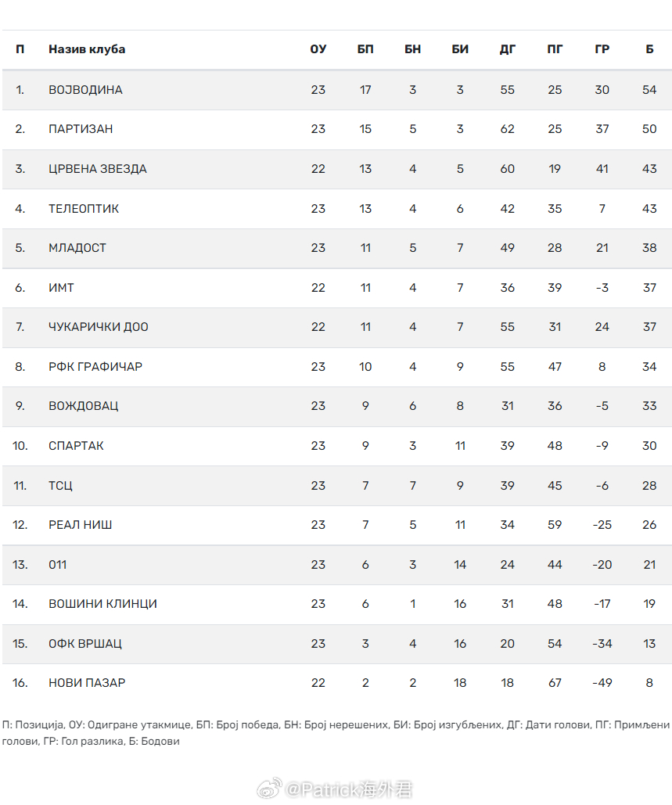Click the ОФК ВРШАЦ club name
The height and width of the screenshot is (805, 672).
point(85,644)
